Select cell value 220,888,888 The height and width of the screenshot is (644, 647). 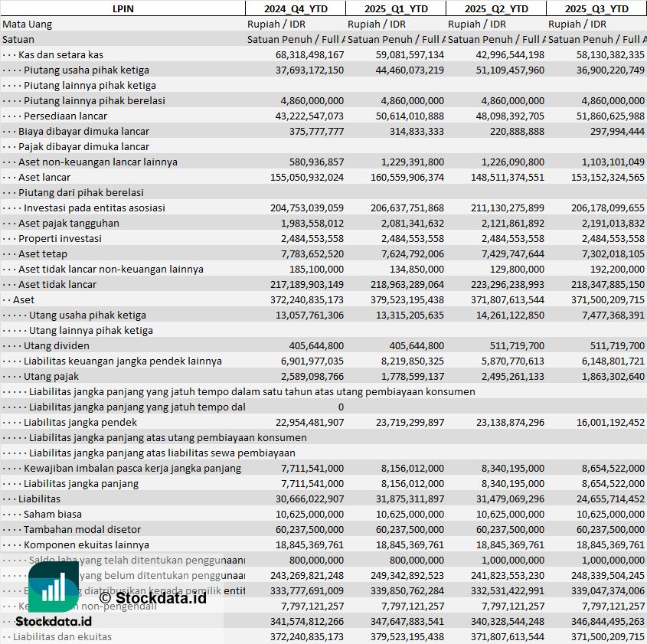pyautogui.click(x=517, y=131)
